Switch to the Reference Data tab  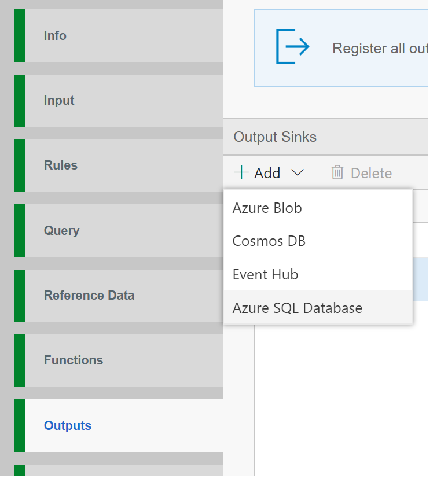click(89, 295)
